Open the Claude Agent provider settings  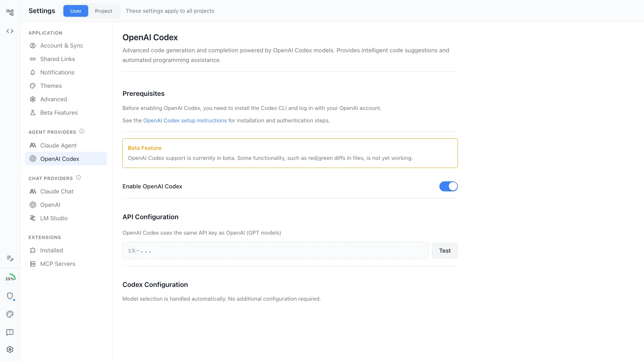(58, 145)
